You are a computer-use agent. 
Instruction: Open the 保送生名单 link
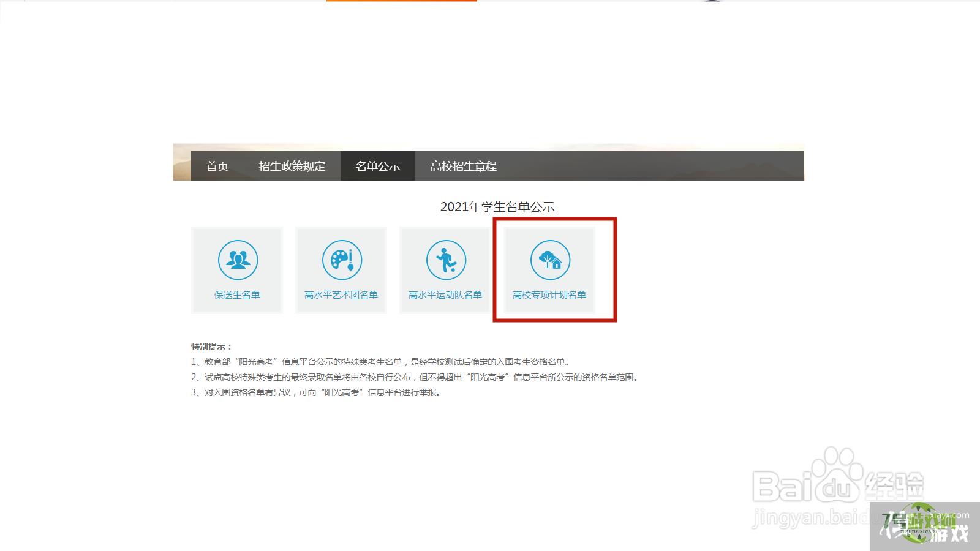(x=237, y=294)
